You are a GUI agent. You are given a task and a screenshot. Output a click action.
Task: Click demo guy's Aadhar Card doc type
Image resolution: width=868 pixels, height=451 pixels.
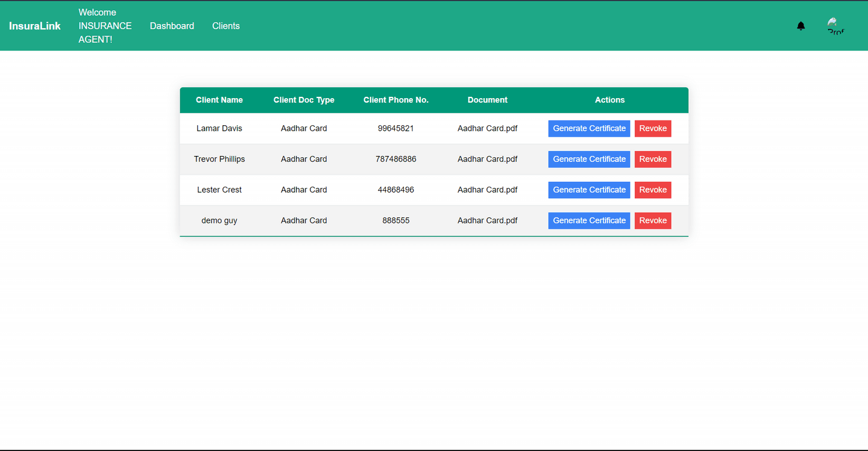(x=304, y=220)
